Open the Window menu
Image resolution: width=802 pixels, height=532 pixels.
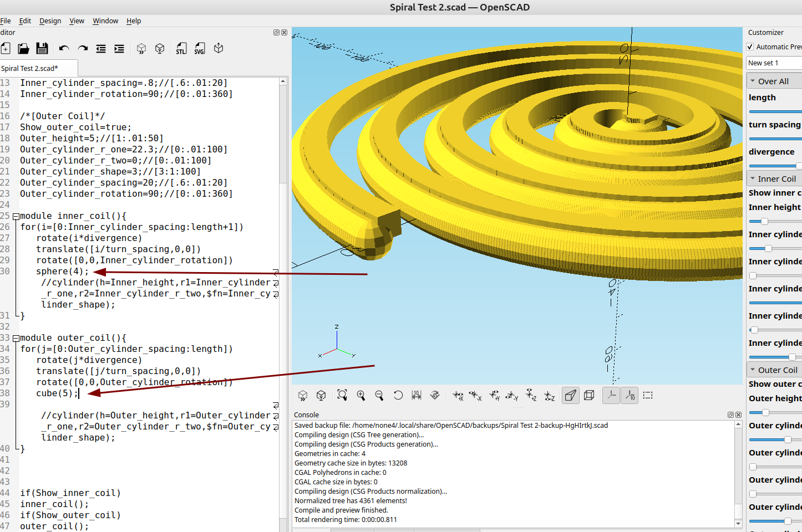(105, 21)
